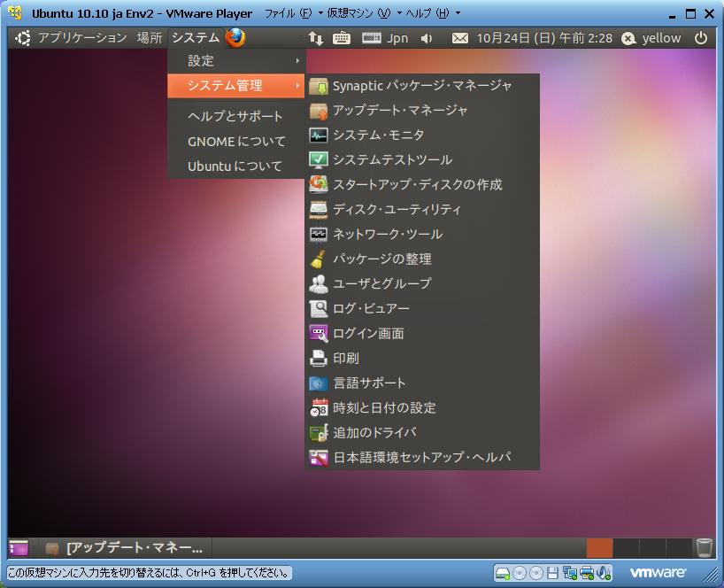Click the 言語サポート icon
Viewport: 724px width, 588px height.
click(x=318, y=383)
